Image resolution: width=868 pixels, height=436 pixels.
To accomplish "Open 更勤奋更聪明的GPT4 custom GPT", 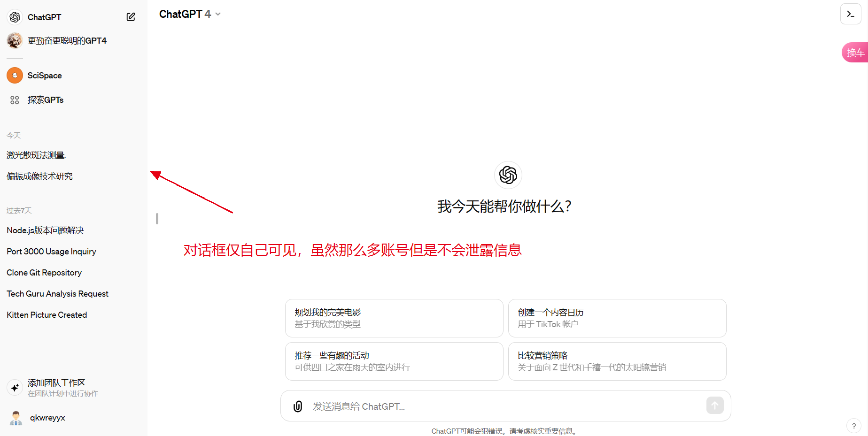I will [x=67, y=41].
